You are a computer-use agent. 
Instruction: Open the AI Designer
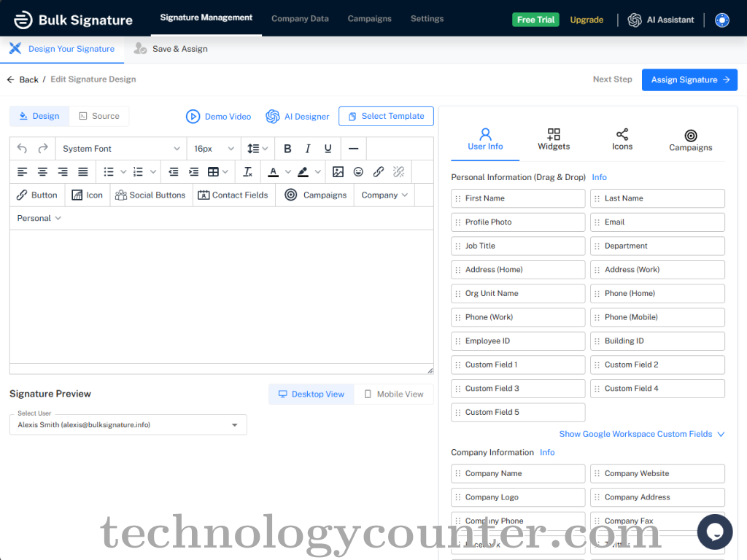coord(298,117)
